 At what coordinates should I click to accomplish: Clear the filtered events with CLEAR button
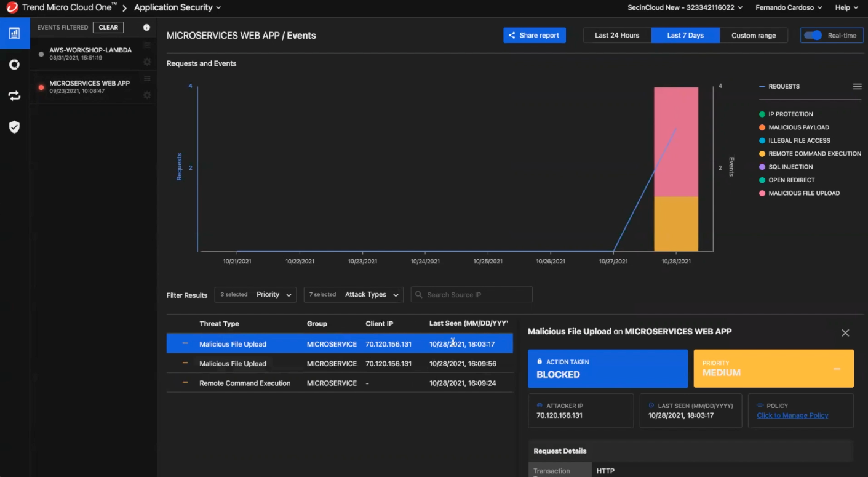[108, 28]
